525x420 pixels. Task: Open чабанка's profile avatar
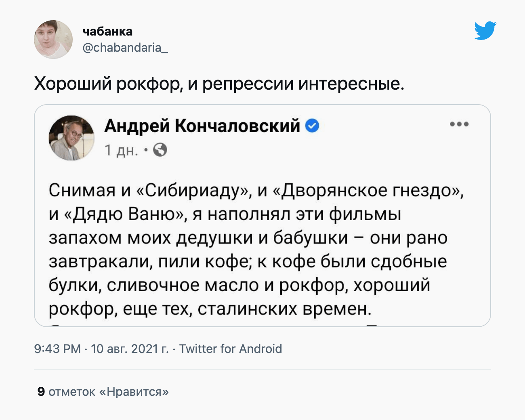(x=53, y=40)
